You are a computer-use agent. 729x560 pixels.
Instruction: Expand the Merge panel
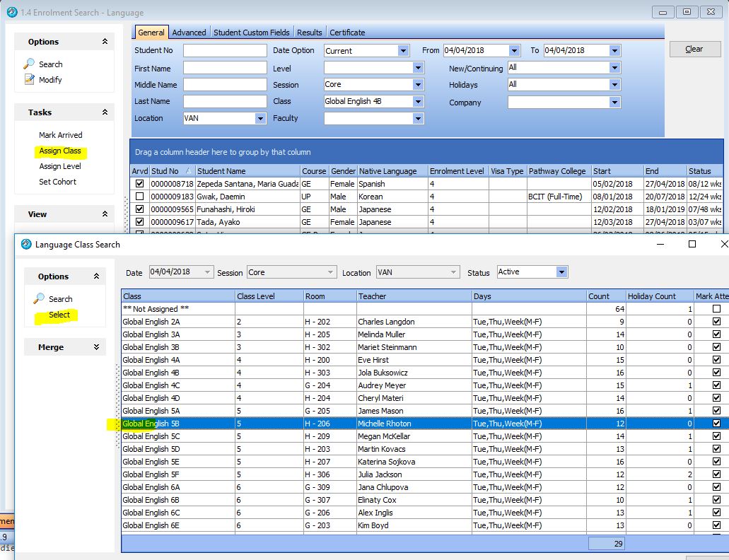(96, 347)
